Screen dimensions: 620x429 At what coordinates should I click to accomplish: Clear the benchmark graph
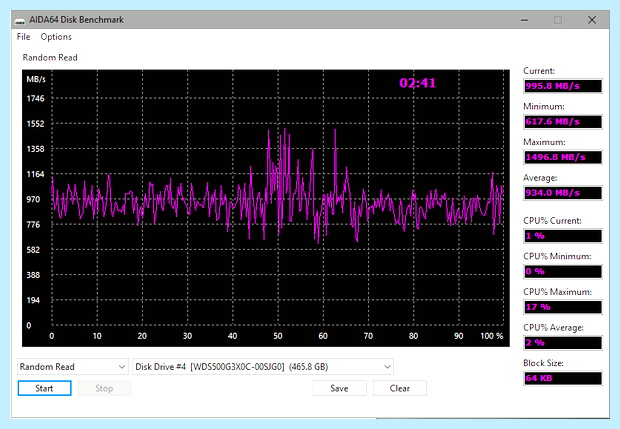pyautogui.click(x=399, y=388)
